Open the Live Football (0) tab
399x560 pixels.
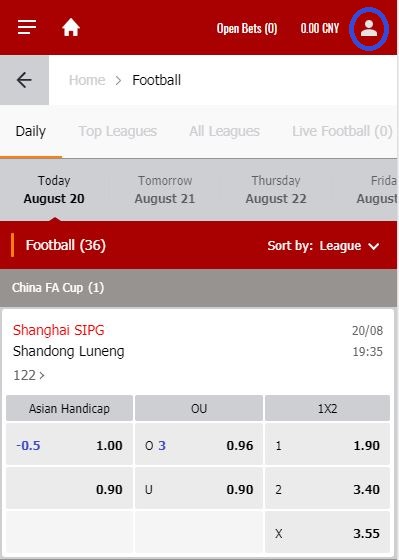pyautogui.click(x=342, y=131)
